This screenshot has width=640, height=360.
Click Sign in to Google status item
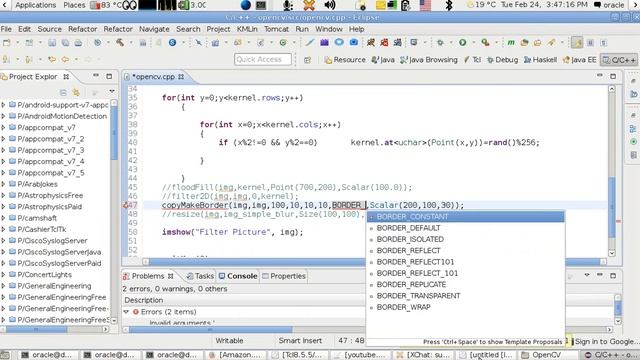coord(604,341)
